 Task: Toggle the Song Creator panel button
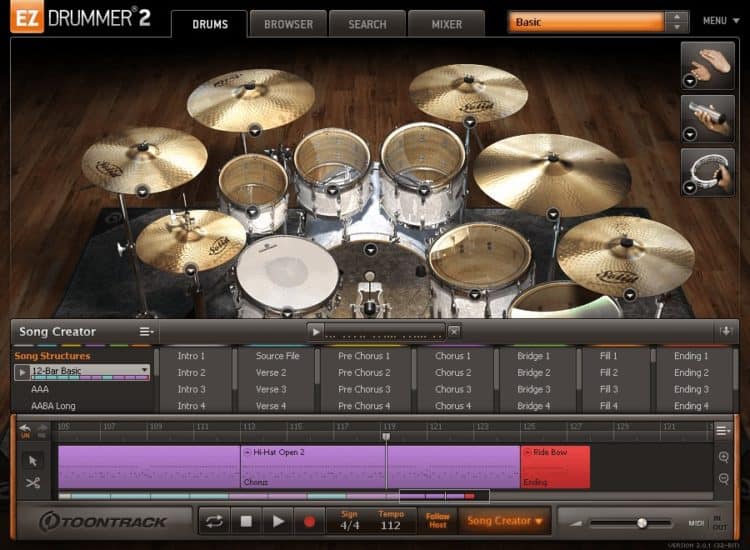pyautogui.click(x=504, y=520)
